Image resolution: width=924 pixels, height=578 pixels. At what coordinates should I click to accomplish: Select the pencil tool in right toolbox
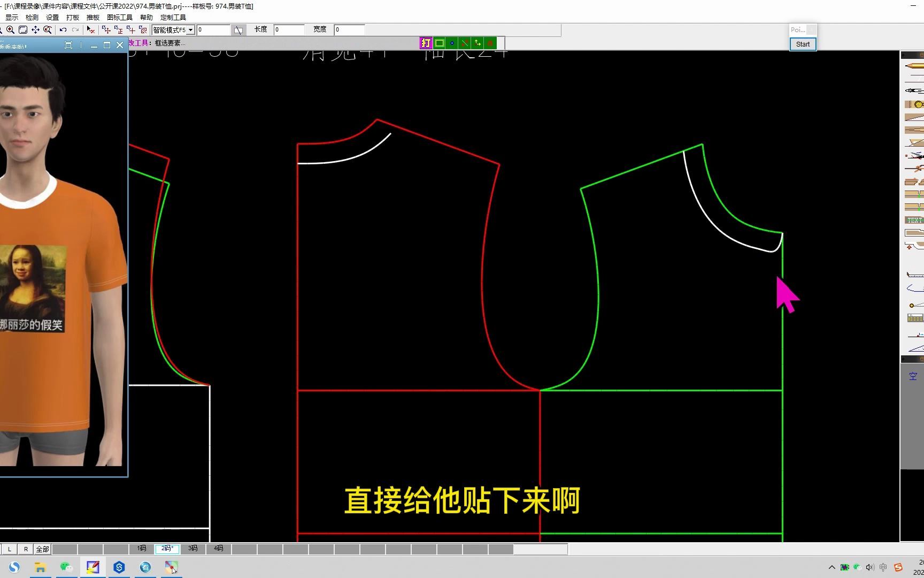click(914, 66)
